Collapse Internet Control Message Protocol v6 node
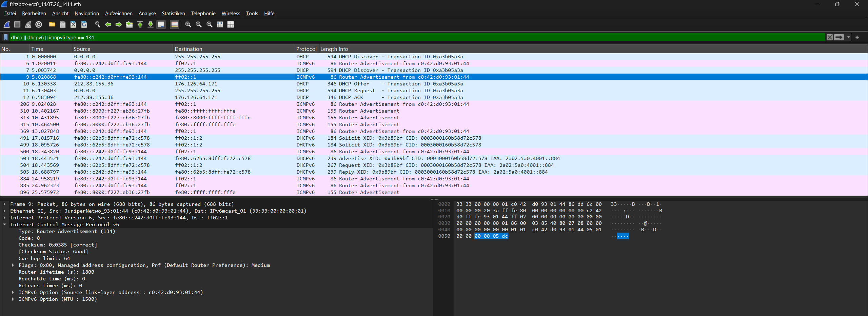This screenshot has height=316, width=868. tap(4, 224)
